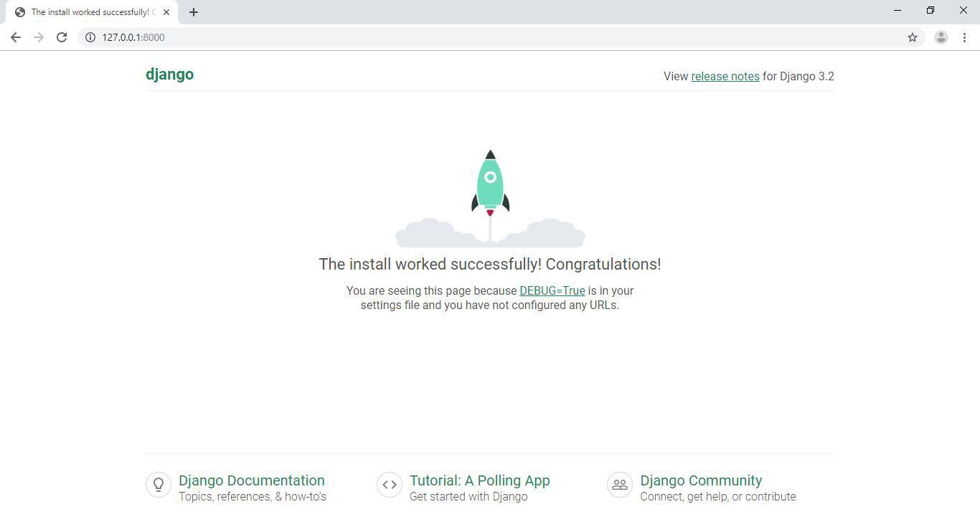Click the django logo heading

click(x=169, y=75)
